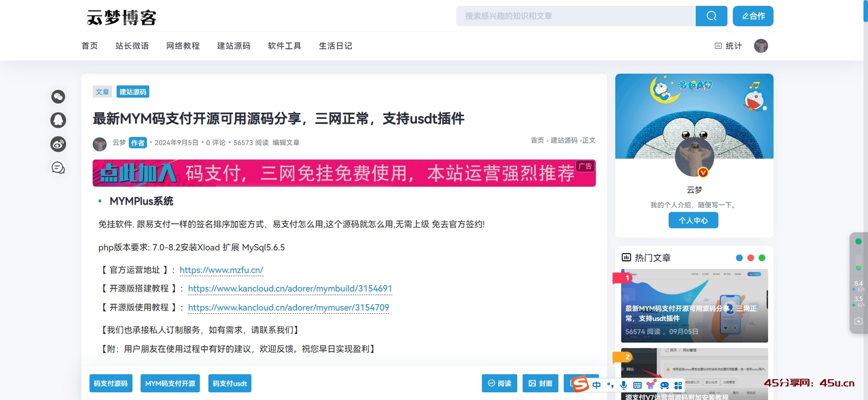Image resolution: width=868 pixels, height=400 pixels.
Task: Click the blue dot in 热门文章 header
Action: tap(739, 258)
